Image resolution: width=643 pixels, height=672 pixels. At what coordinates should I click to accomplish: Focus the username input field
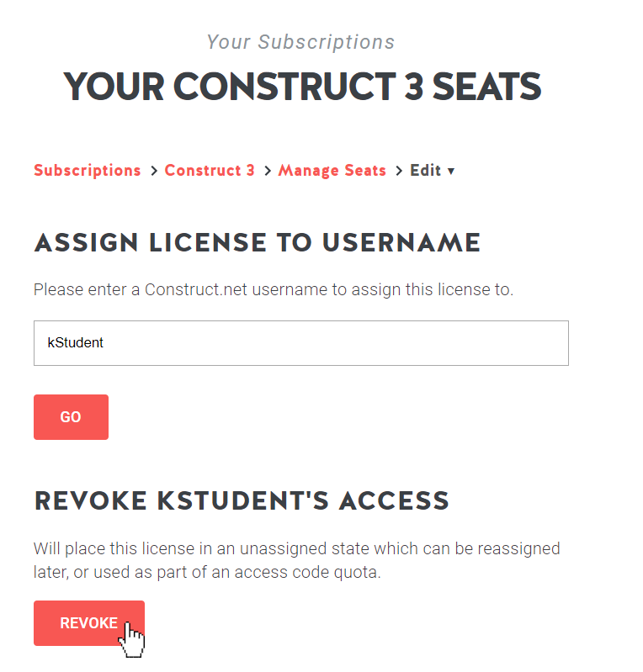coord(301,343)
